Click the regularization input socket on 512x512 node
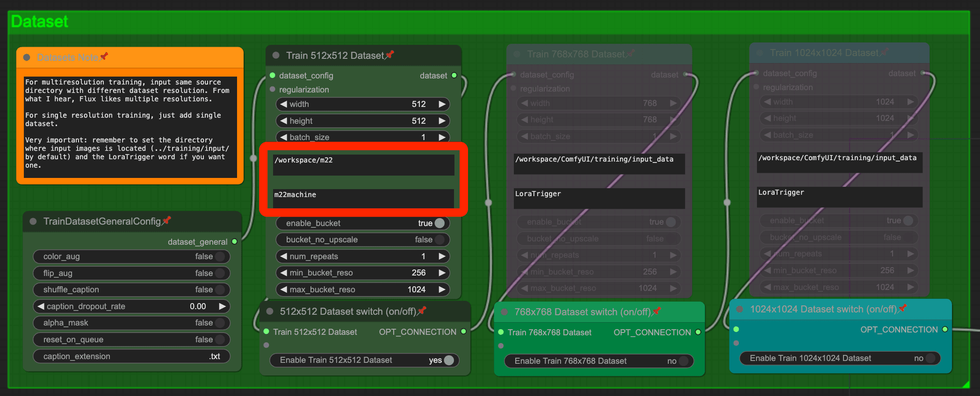Image resolution: width=980 pixels, height=396 pixels. pyautogui.click(x=272, y=89)
